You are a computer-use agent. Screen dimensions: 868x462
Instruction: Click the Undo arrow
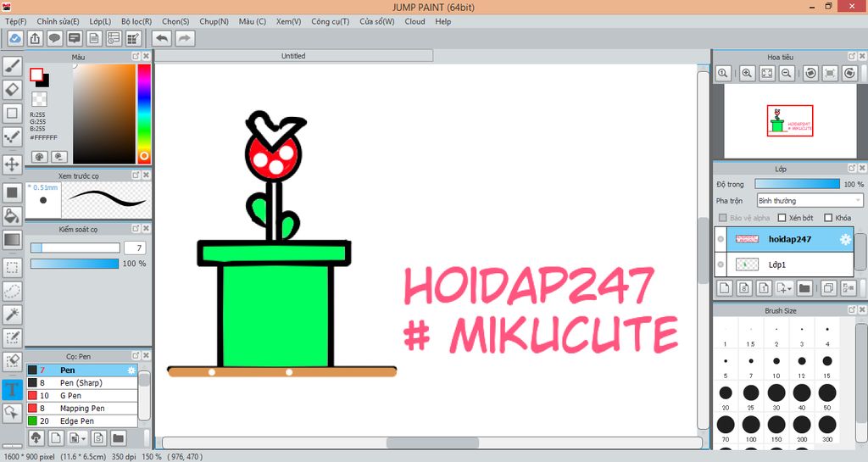162,38
